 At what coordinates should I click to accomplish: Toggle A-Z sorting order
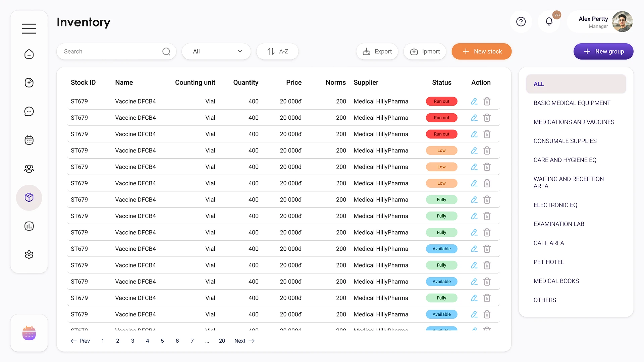click(277, 51)
